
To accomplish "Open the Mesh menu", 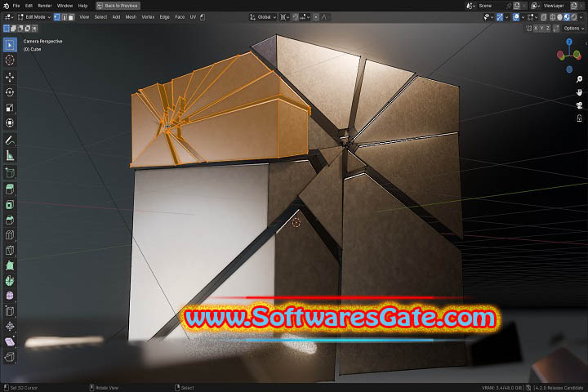I will pyautogui.click(x=131, y=17).
